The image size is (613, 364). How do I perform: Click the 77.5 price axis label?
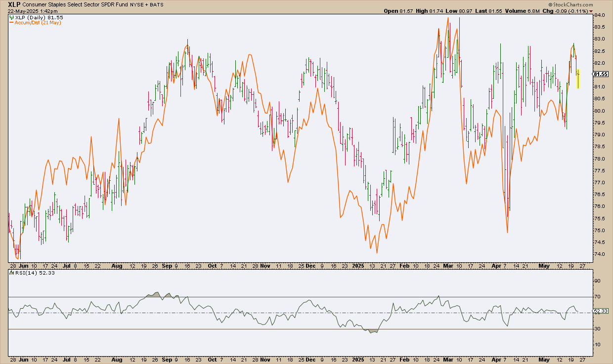(x=599, y=170)
